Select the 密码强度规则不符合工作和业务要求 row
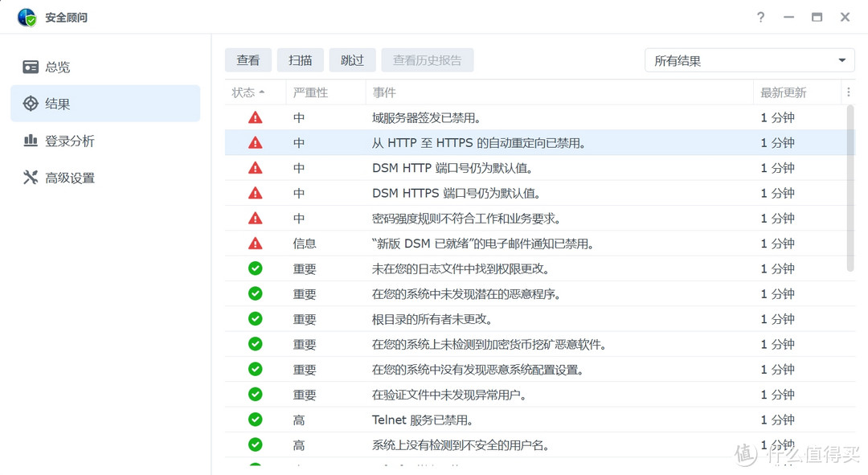 466,219
